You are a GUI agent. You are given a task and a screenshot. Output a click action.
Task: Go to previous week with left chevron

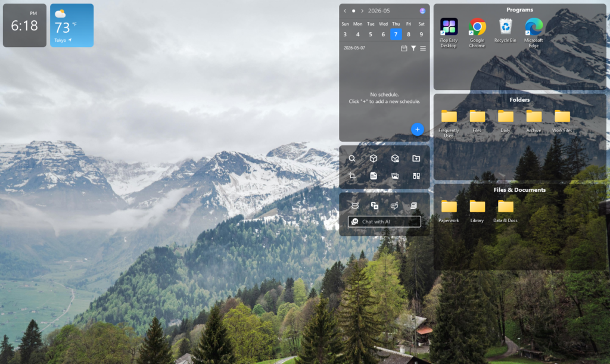345,11
